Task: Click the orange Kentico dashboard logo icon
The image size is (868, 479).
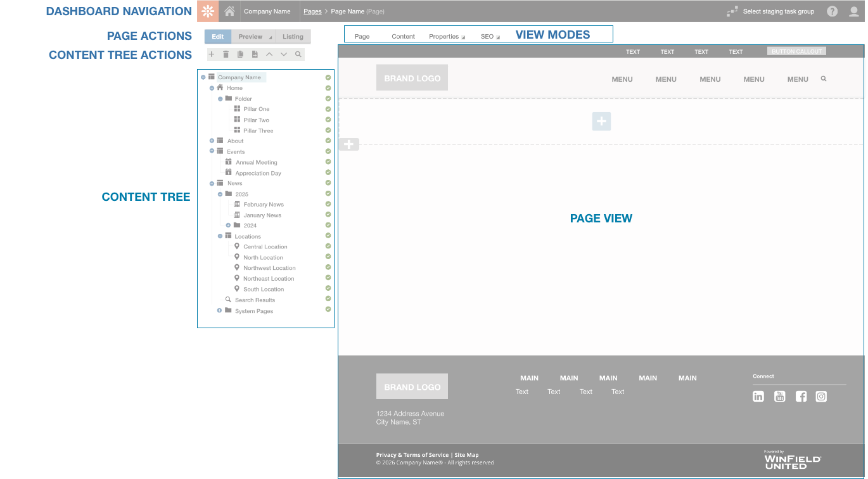Action: (208, 11)
